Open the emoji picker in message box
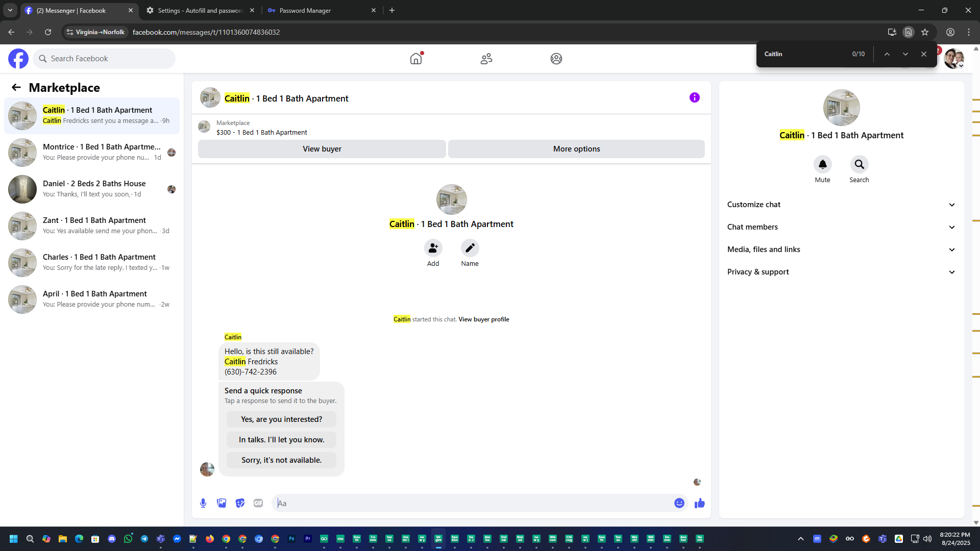Viewport: 980px width, 551px height. [679, 503]
